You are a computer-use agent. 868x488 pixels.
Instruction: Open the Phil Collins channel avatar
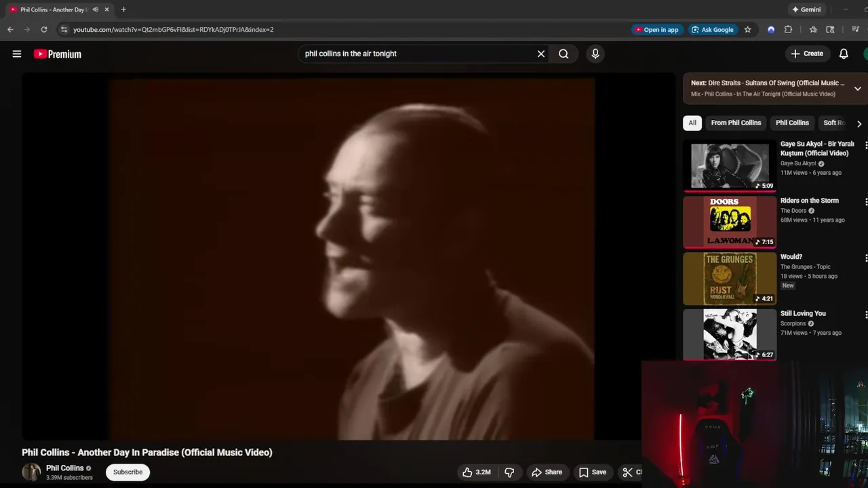(31, 472)
